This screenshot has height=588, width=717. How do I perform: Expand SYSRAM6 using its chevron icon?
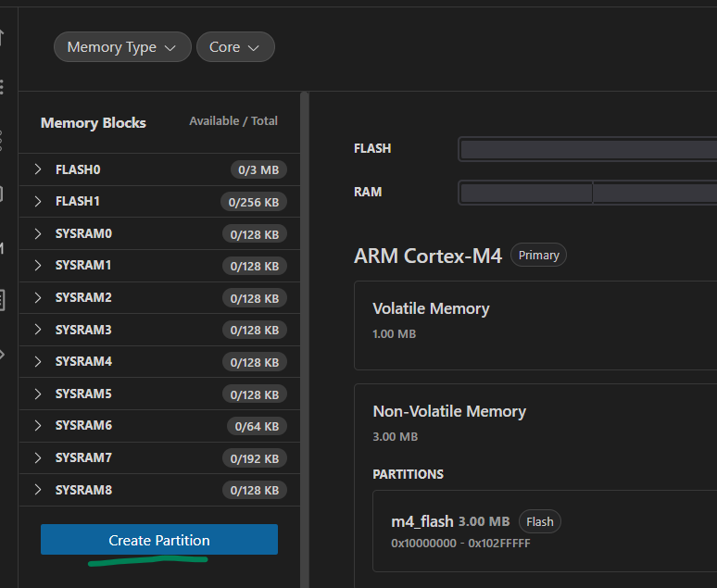(38, 425)
